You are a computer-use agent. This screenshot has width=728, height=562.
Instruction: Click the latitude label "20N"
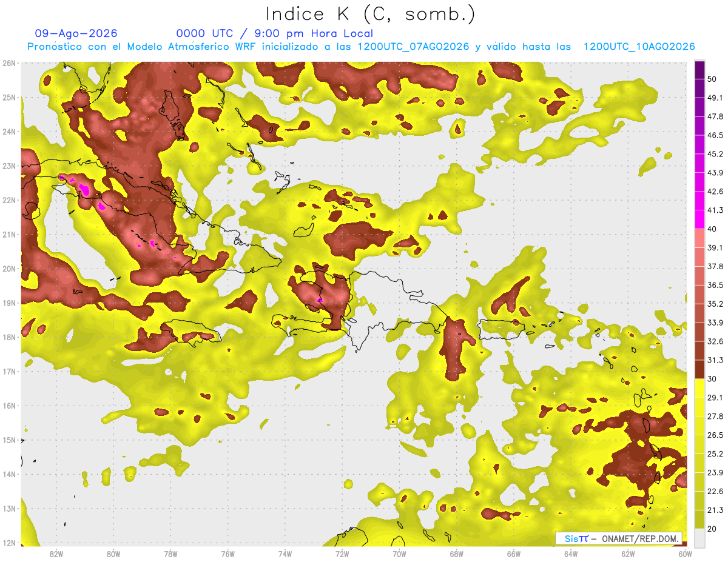coord(8,269)
